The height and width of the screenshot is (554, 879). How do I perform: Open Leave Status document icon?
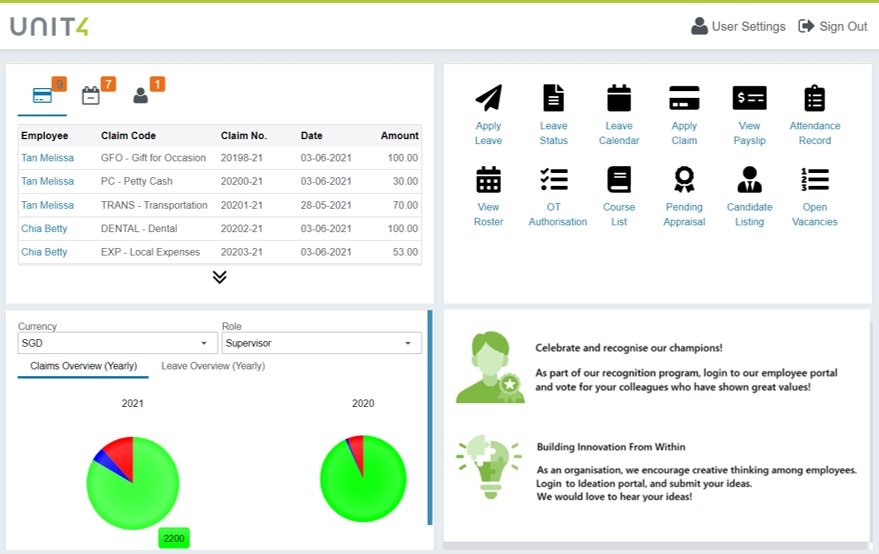553,98
